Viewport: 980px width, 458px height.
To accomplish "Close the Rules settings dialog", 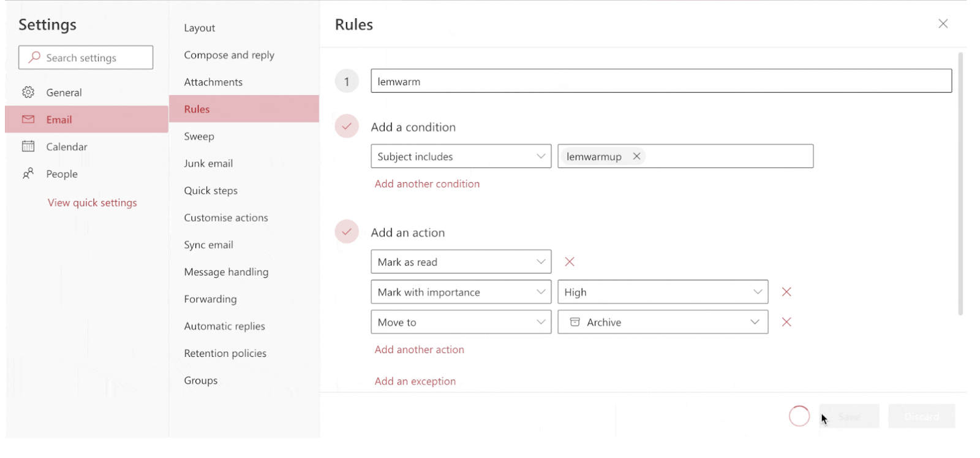I will tap(943, 24).
